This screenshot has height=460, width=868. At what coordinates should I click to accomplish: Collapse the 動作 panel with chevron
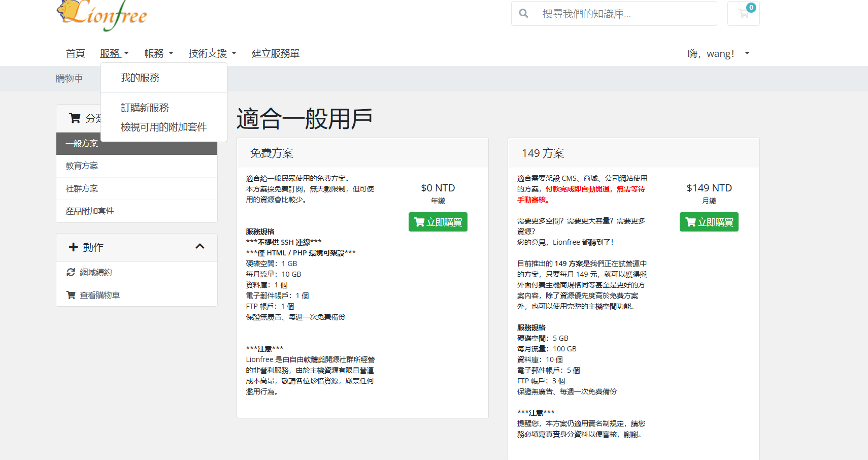coord(200,246)
